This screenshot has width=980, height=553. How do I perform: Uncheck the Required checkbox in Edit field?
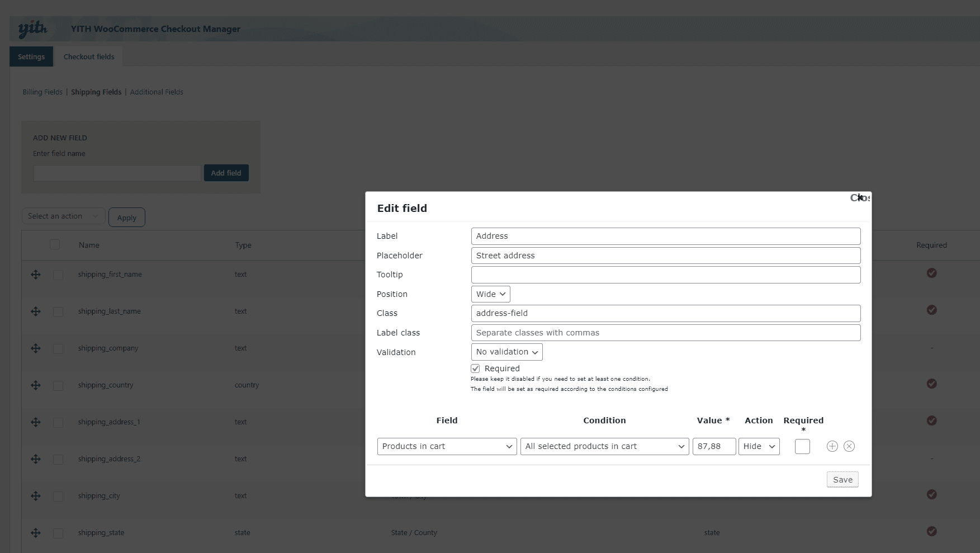click(x=475, y=368)
